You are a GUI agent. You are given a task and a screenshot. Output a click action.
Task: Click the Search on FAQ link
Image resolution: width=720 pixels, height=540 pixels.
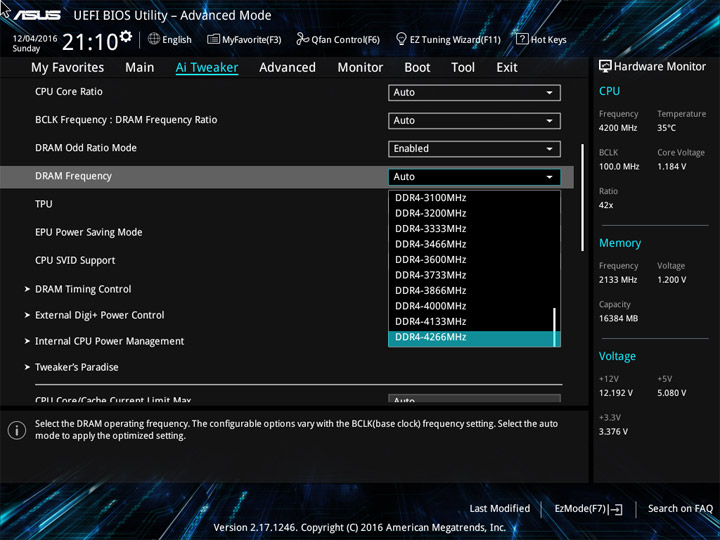pyautogui.click(x=680, y=509)
